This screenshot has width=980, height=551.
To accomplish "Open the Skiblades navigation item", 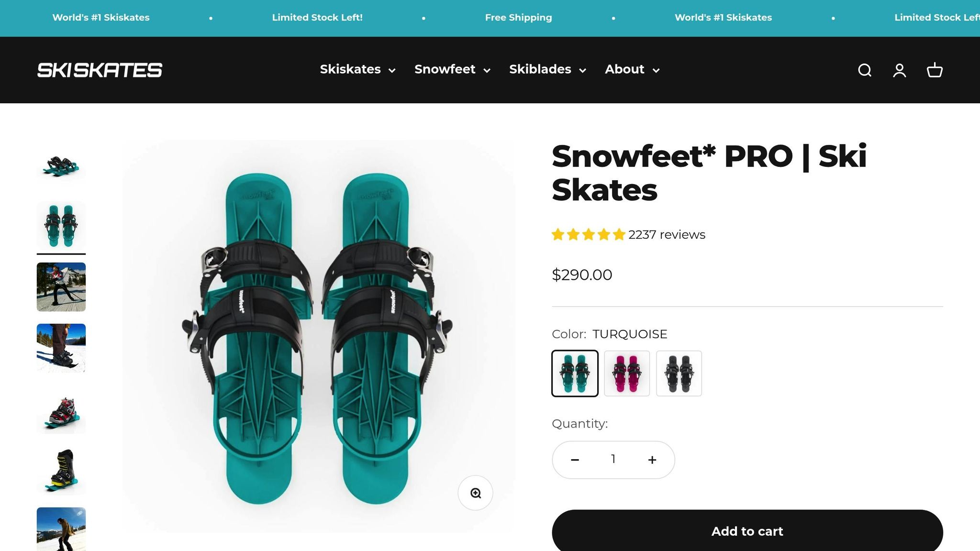I will tap(546, 70).
